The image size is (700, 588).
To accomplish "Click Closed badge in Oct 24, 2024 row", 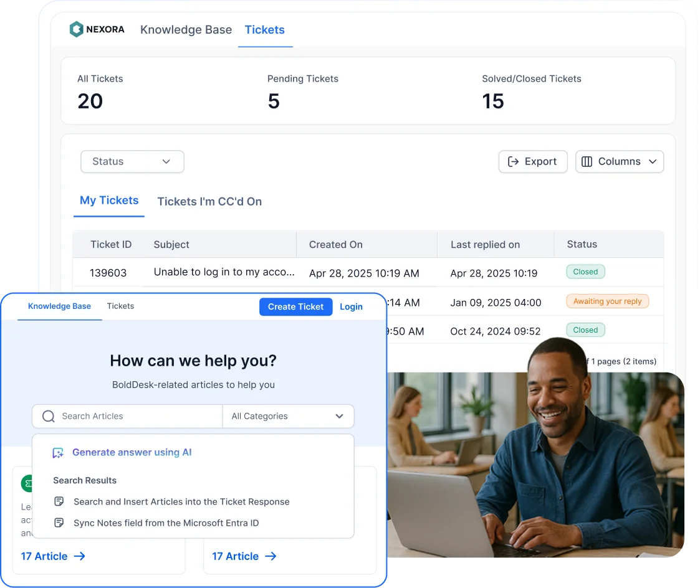I will click(x=586, y=330).
